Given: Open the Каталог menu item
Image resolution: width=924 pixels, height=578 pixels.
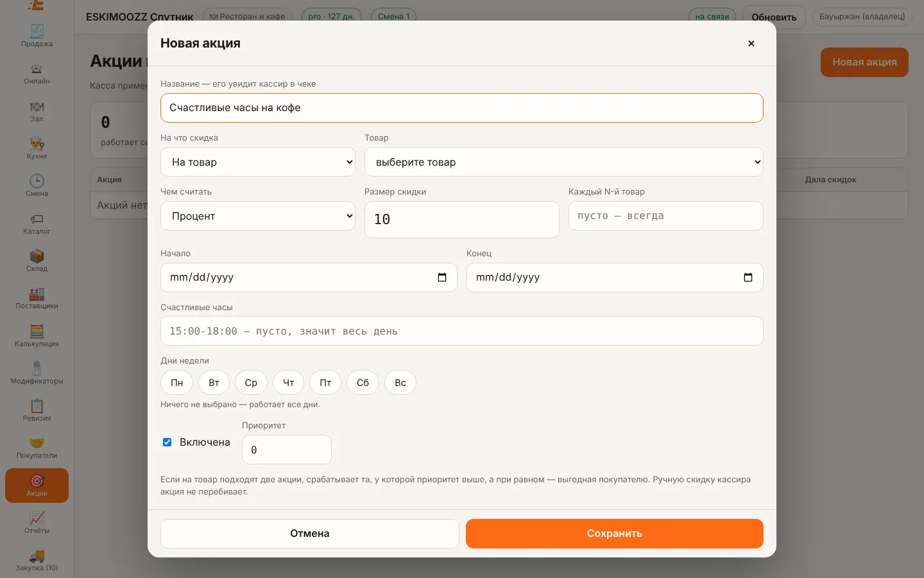Looking at the screenshot, I should (37, 224).
